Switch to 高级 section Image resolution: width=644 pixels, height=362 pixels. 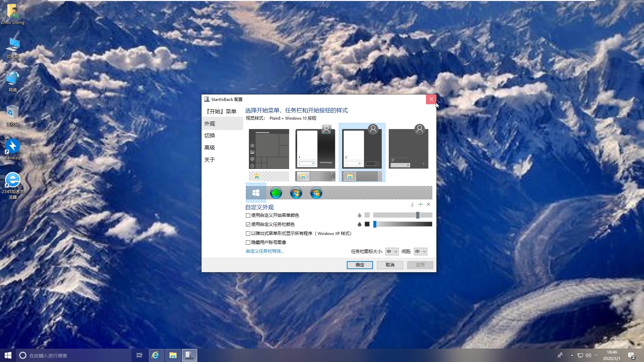tap(222, 147)
